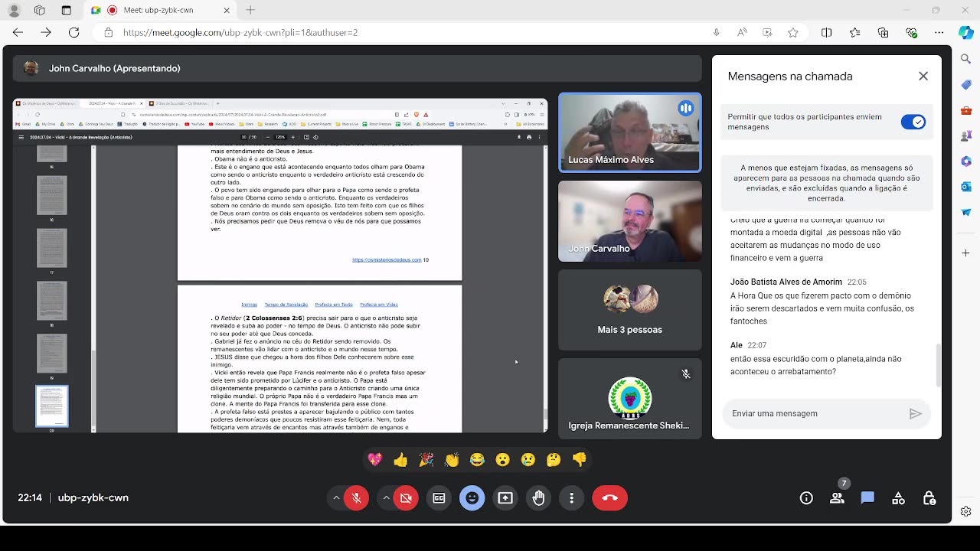Select the Lucas Máximo Alves video tile

[x=629, y=132]
